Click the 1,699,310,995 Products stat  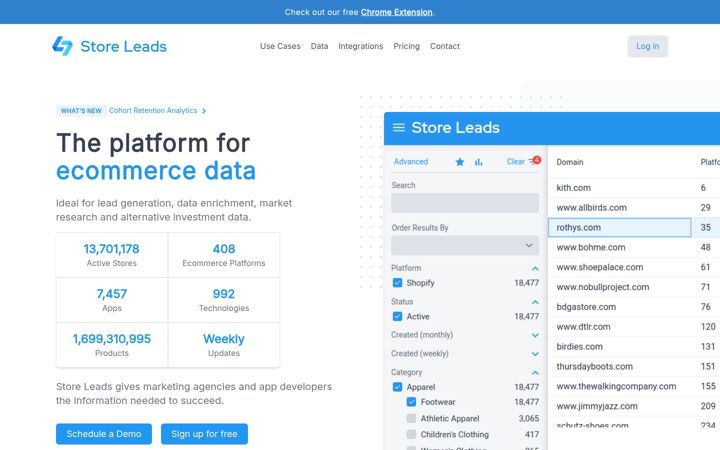[x=112, y=345]
